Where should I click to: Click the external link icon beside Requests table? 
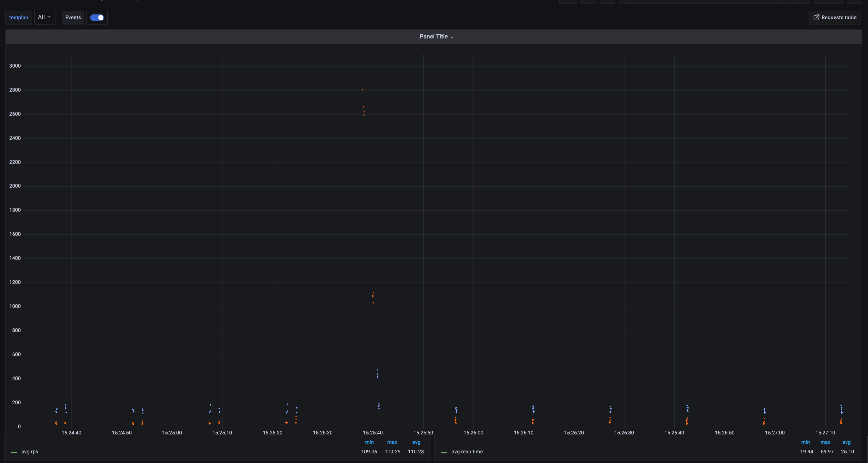coord(816,18)
